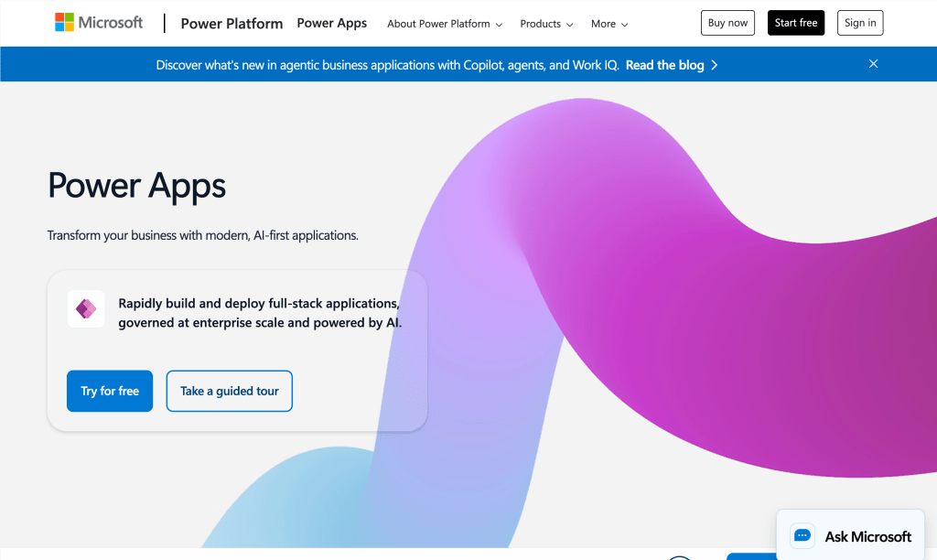Select the Power Apps product icon
The width and height of the screenshot is (937, 560).
coord(86,308)
